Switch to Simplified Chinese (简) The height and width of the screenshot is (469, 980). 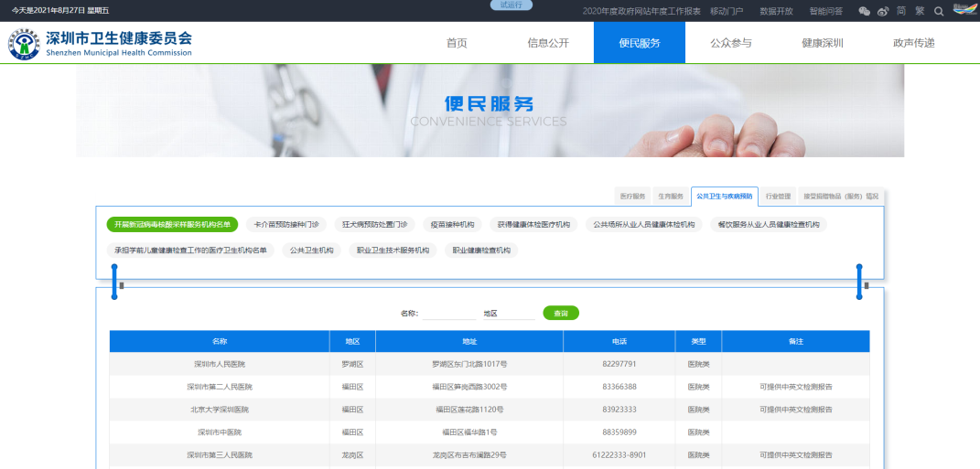pyautogui.click(x=901, y=11)
